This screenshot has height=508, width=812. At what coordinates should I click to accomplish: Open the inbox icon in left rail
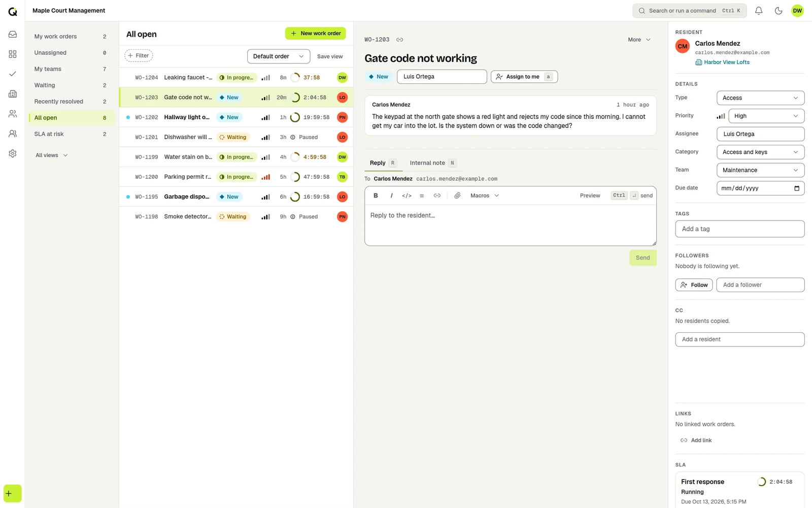tap(13, 34)
